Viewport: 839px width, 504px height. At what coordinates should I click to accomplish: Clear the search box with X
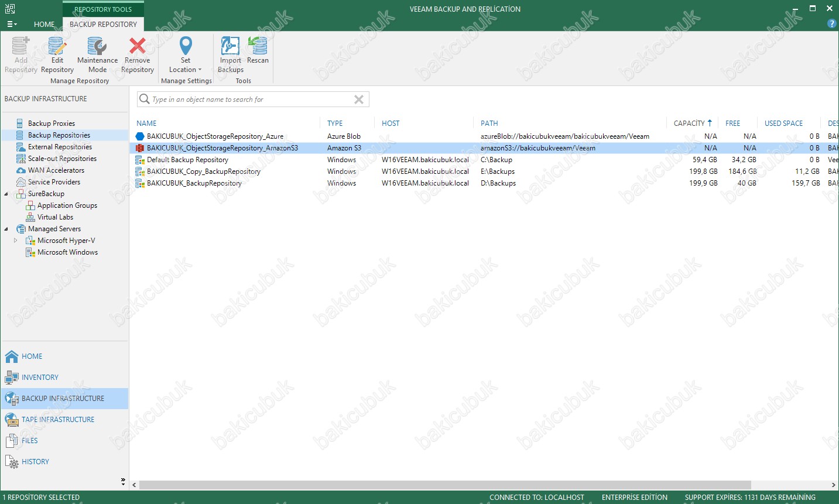(359, 100)
